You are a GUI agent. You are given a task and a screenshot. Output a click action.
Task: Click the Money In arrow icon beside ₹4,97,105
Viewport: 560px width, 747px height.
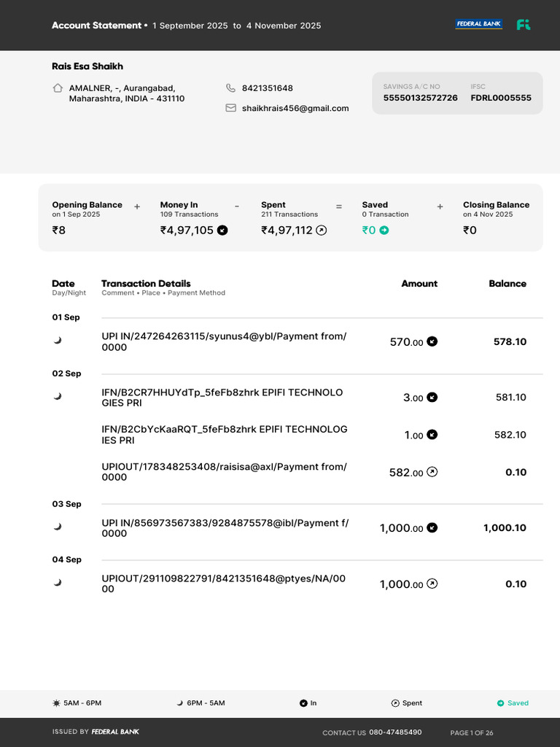(222, 231)
